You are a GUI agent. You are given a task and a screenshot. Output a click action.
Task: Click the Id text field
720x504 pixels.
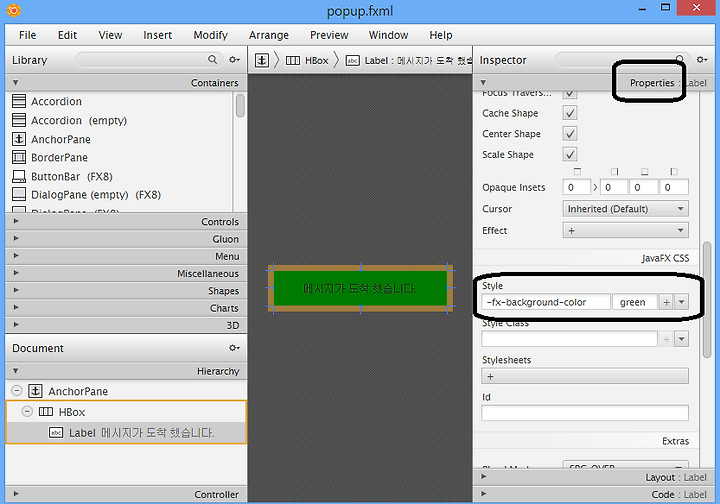[585, 413]
